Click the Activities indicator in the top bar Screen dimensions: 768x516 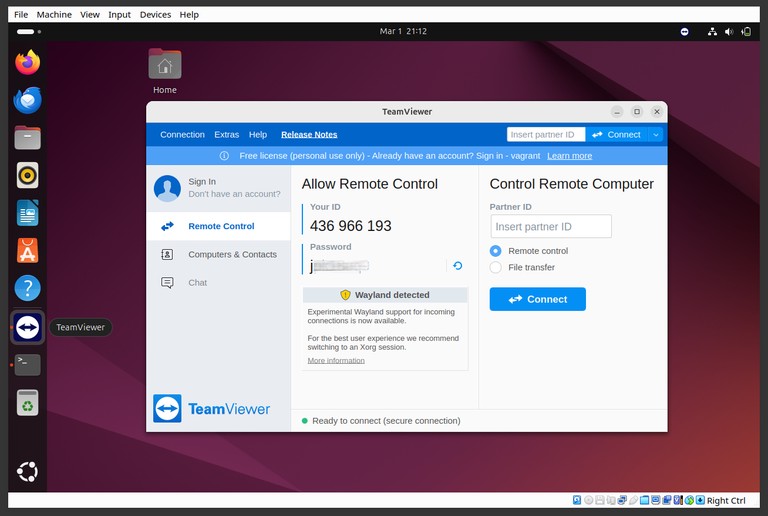tap(29, 32)
